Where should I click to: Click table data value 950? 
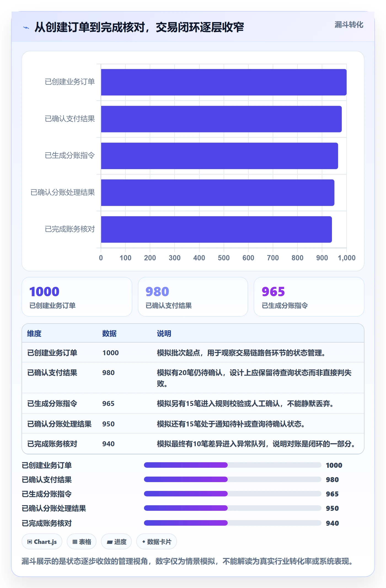pos(108,424)
